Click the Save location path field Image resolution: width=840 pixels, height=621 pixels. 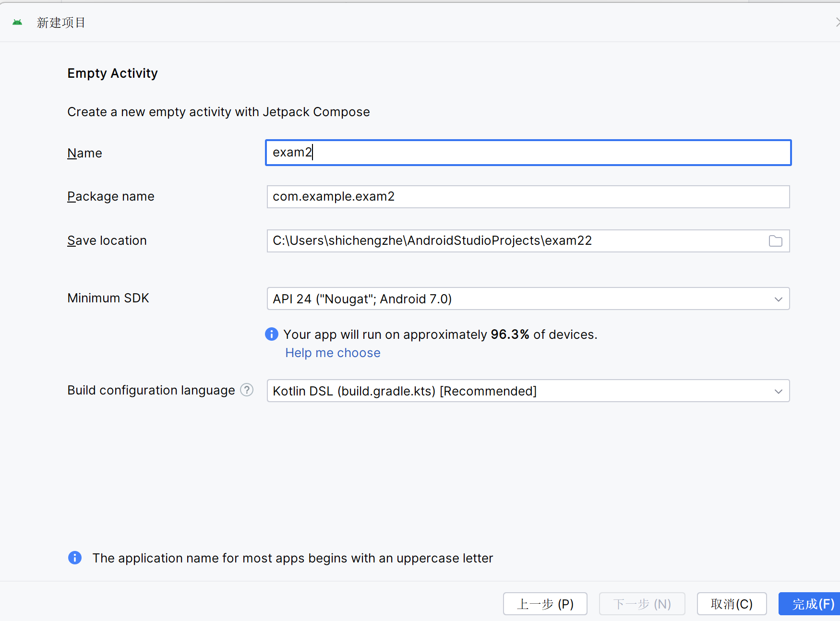pos(514,241)
